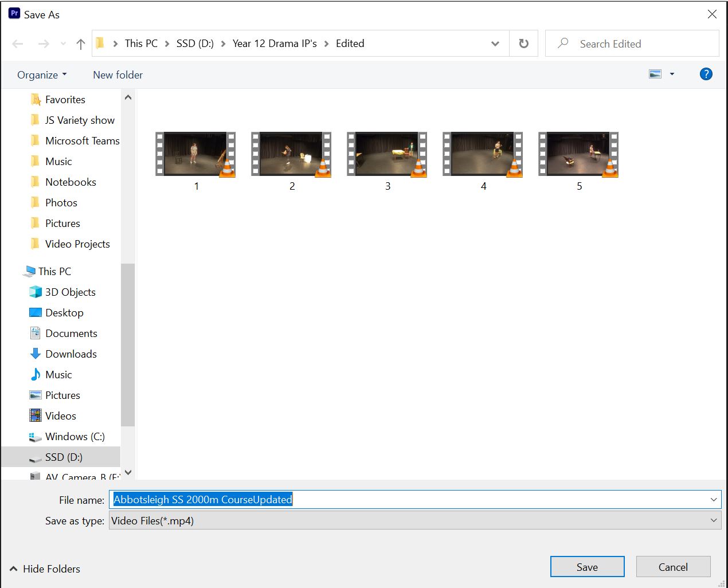Select the Video Projects folder in Favorites

tap(77, 244)
